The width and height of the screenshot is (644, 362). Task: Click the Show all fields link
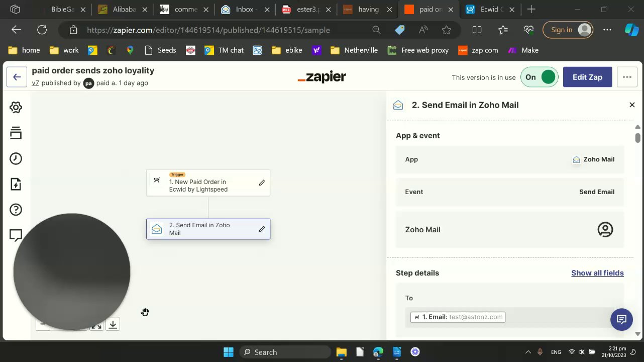597,273
